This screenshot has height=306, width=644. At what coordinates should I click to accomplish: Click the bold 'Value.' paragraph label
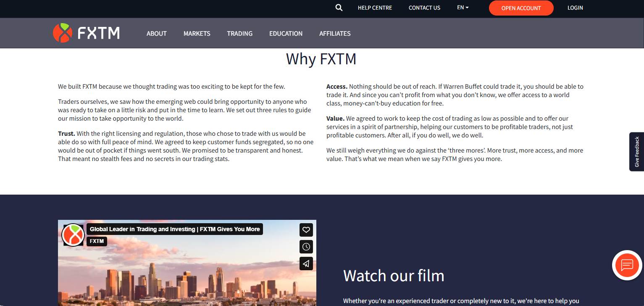tap(335, 119)
